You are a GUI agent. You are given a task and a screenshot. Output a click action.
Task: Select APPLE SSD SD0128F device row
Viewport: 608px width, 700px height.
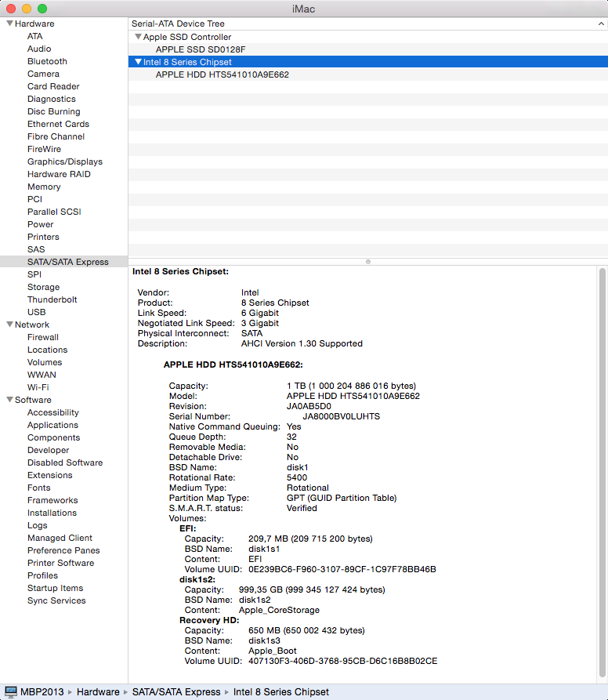(368, 49)
